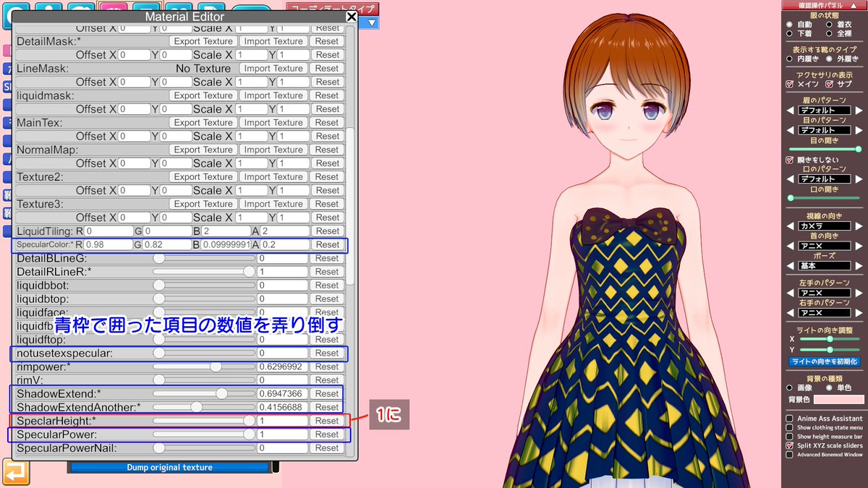868x488 pixels.
Task: Click SpeclarHeight slider handle
Action: click(x=250, y=421)
